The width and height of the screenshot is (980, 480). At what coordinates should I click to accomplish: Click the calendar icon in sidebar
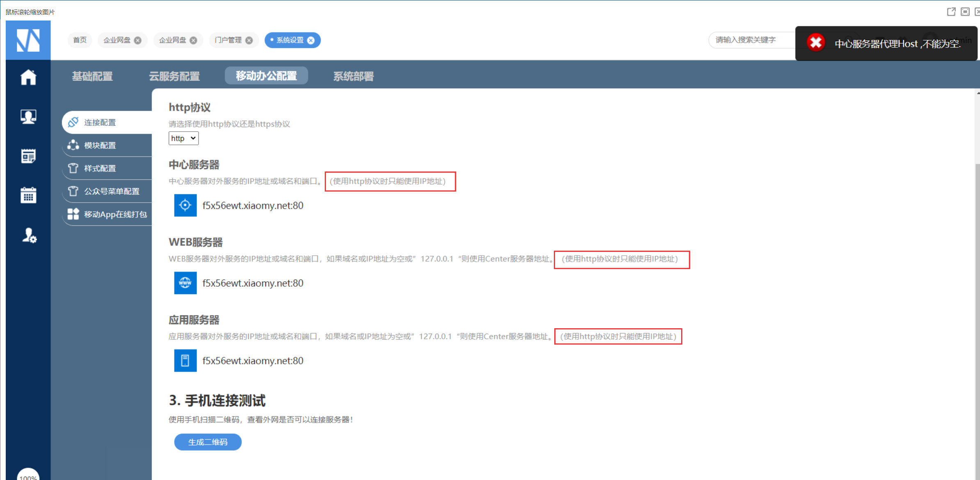coord(28,195)
